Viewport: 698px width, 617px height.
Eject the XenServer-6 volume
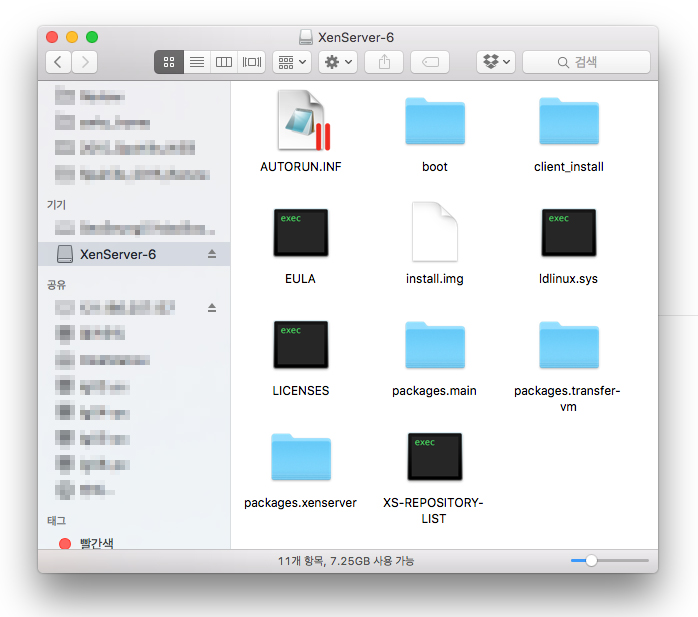click(x=212, y=254)
